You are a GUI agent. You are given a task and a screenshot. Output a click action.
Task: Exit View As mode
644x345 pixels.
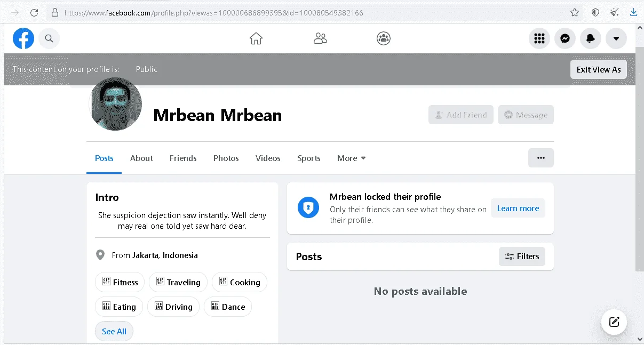point(599,69)
